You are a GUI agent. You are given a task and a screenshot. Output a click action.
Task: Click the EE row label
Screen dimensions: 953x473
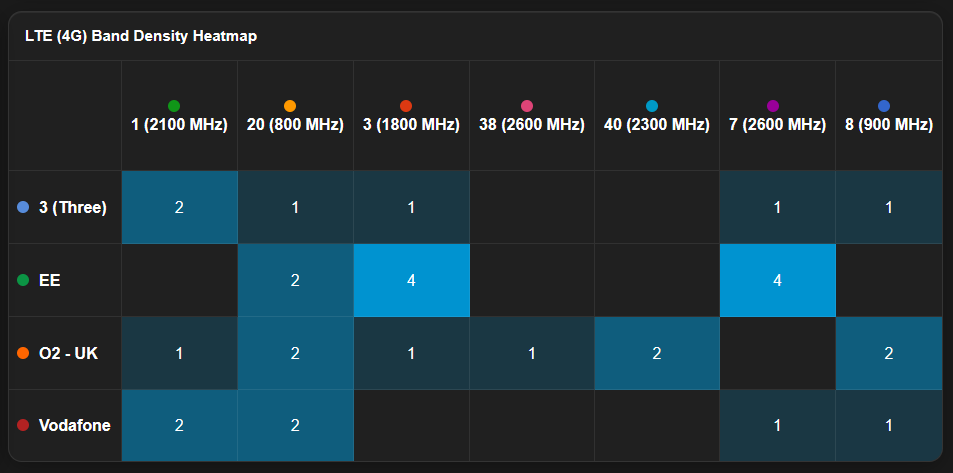(x=50, y=280)
